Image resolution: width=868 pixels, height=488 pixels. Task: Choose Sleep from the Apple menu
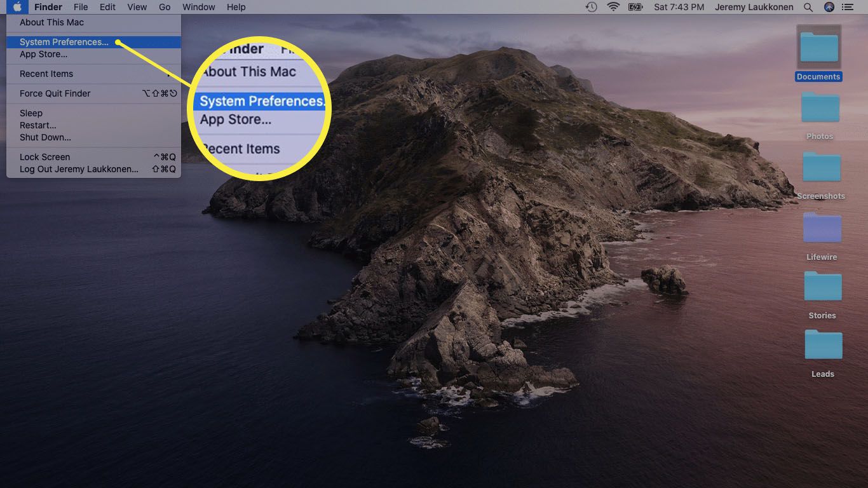click(93, 113)
